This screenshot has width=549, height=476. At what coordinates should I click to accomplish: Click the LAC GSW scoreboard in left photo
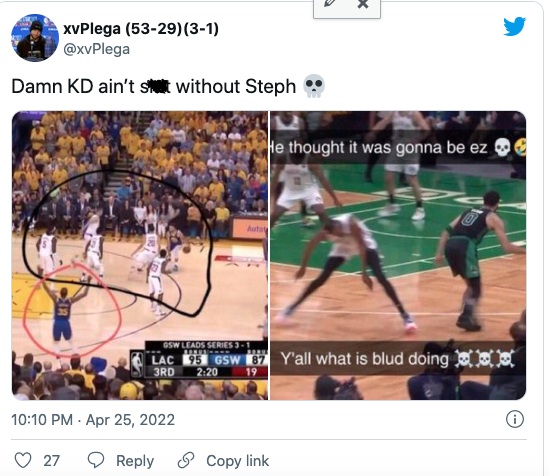pyautogui.click(x=199, y=360)
